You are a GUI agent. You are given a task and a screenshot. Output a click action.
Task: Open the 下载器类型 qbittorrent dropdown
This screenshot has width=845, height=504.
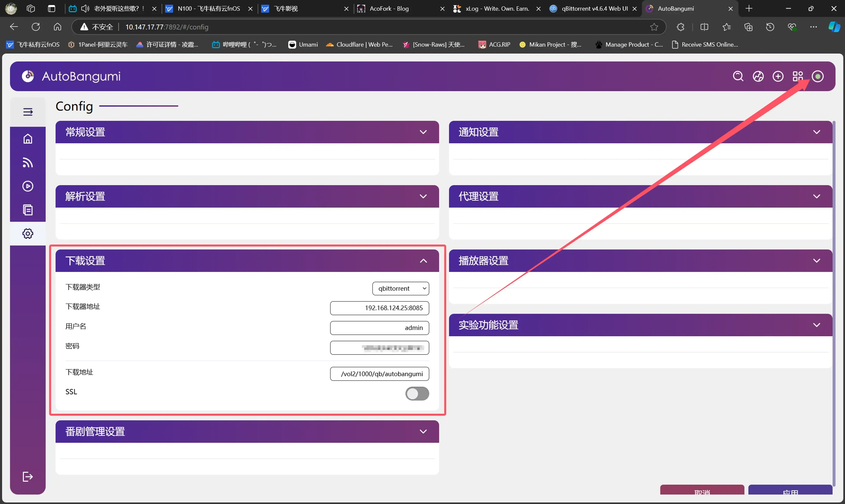point(400,288)
